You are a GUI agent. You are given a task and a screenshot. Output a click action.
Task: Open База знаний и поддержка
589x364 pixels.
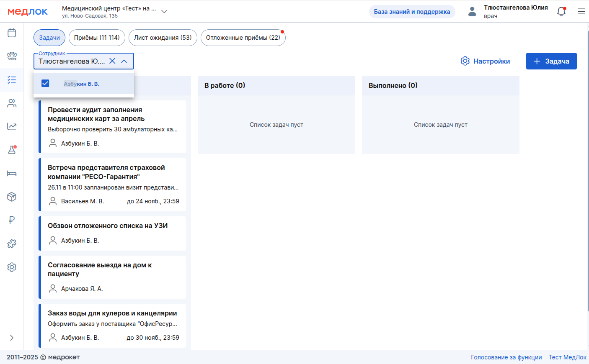point(412,12)
